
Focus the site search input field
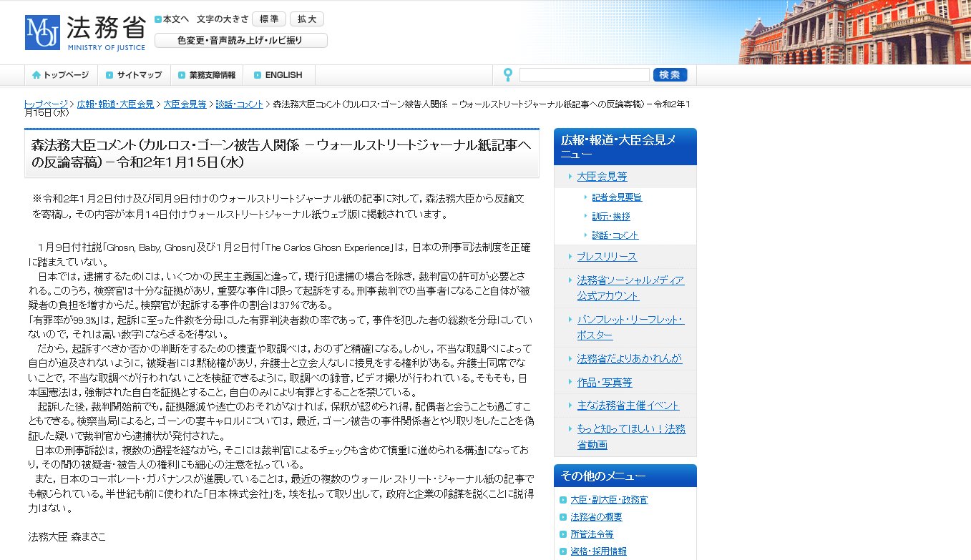pyautogui.click(x=585, y=75)
